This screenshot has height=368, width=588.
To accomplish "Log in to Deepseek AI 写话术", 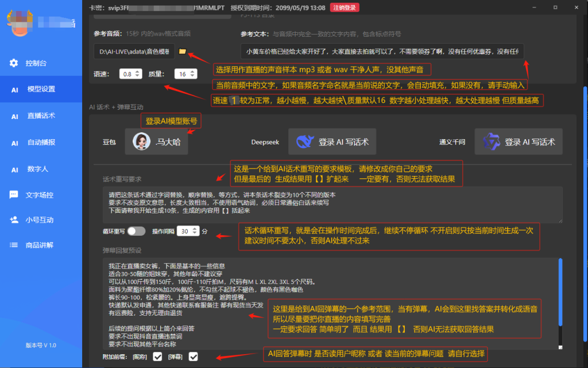I will (332, 141).
